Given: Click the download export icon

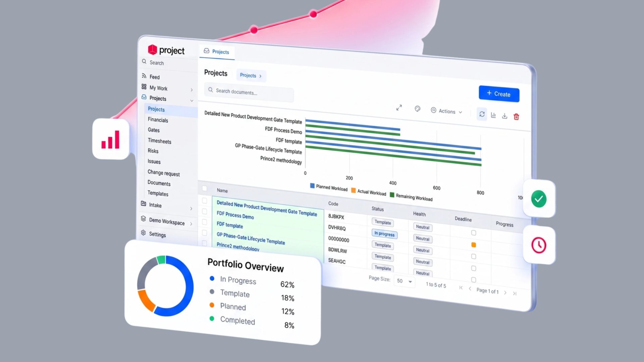Looking at the screenshot, I should coord(504,116).
